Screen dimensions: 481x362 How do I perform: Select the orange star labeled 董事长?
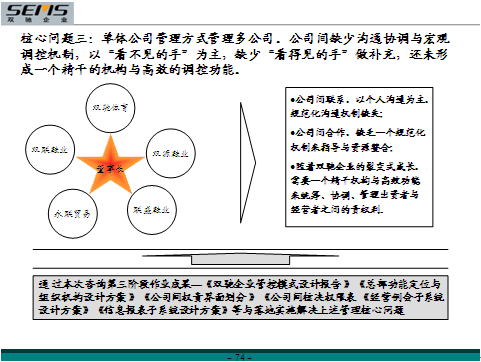[x=110, y=166]
